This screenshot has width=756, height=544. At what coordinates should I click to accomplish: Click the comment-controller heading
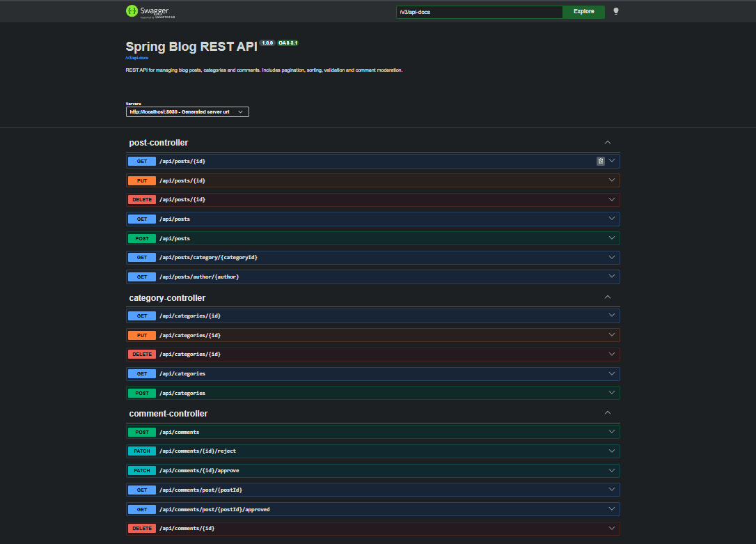click(168, 414)
